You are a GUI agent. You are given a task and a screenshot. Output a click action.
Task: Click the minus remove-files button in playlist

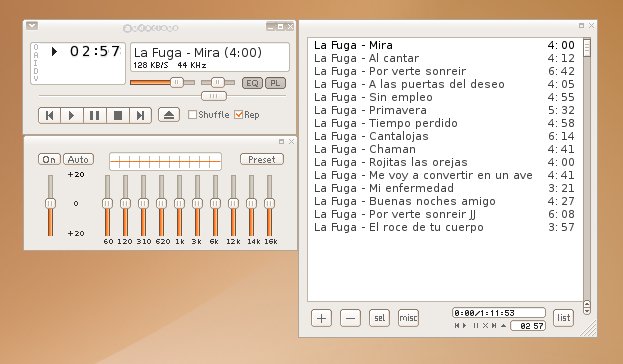(350, 318)
